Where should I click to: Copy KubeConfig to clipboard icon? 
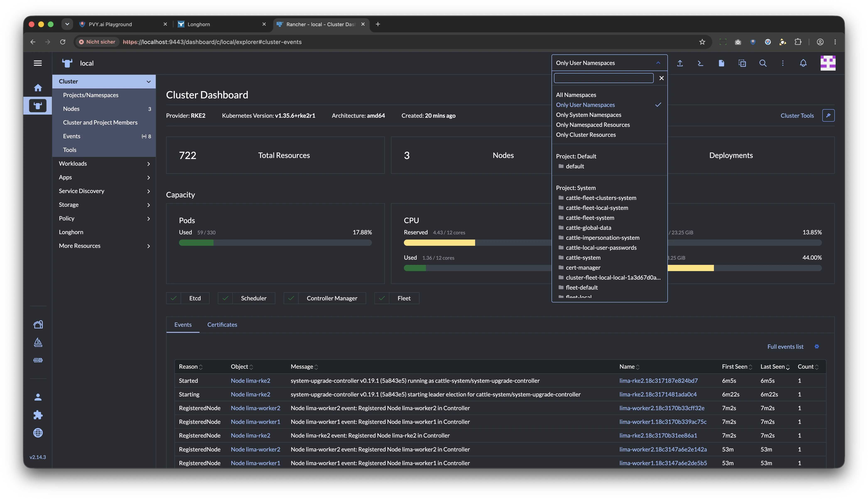pos(742,63)
